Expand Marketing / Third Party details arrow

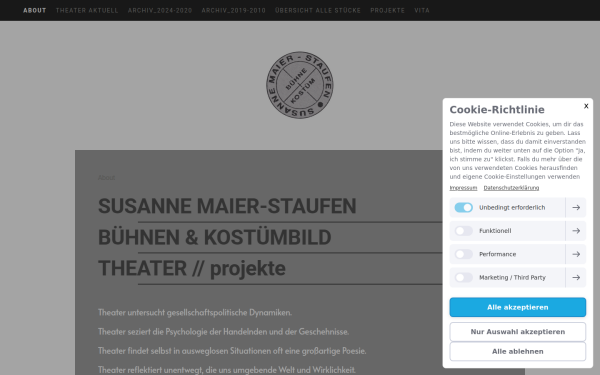(x=576, y=277)
